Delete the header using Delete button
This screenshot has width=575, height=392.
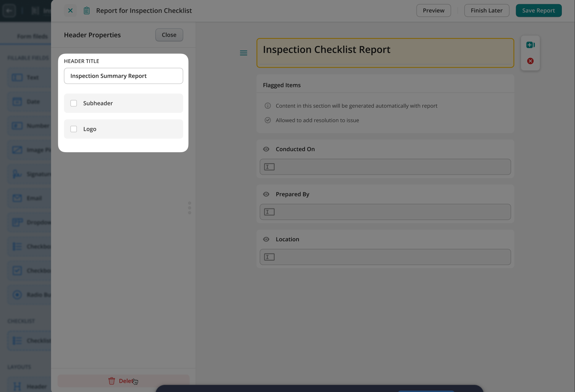tap(123, 381)
